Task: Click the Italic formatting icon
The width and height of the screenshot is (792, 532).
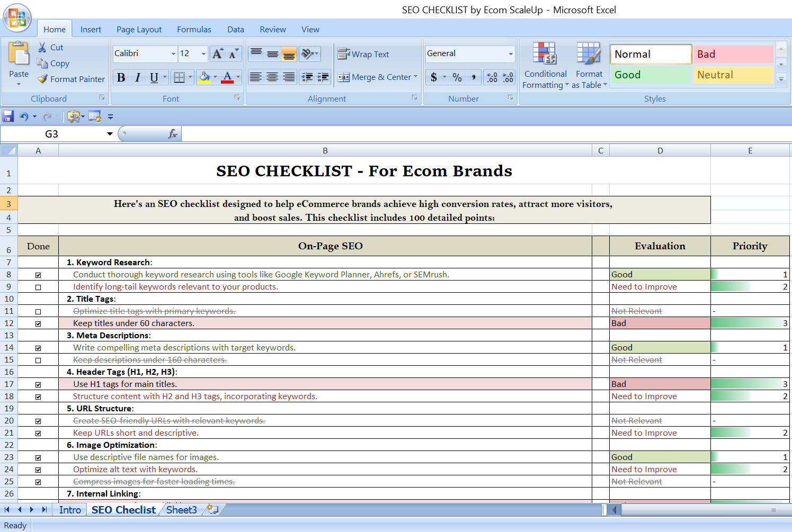Action: click(138, 78)
